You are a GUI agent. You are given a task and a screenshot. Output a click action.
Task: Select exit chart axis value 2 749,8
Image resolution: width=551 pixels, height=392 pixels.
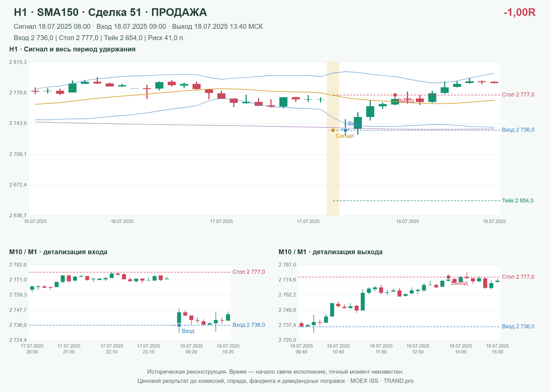coord(287,310)
